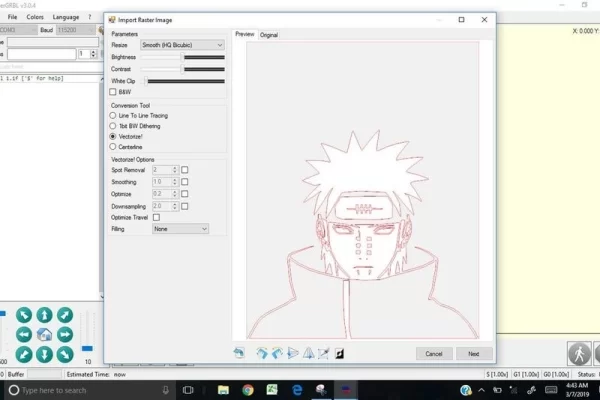Open Excel from the taskbar

272,390
